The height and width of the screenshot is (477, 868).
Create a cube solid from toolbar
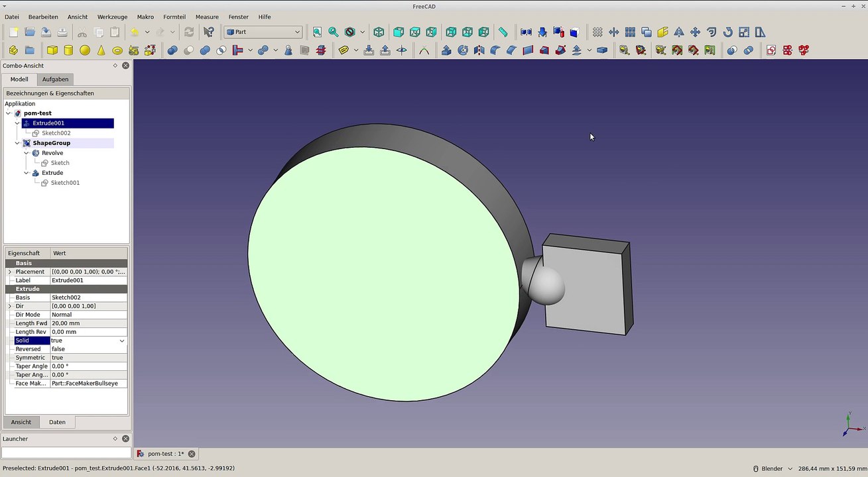[x=52, y=50]
